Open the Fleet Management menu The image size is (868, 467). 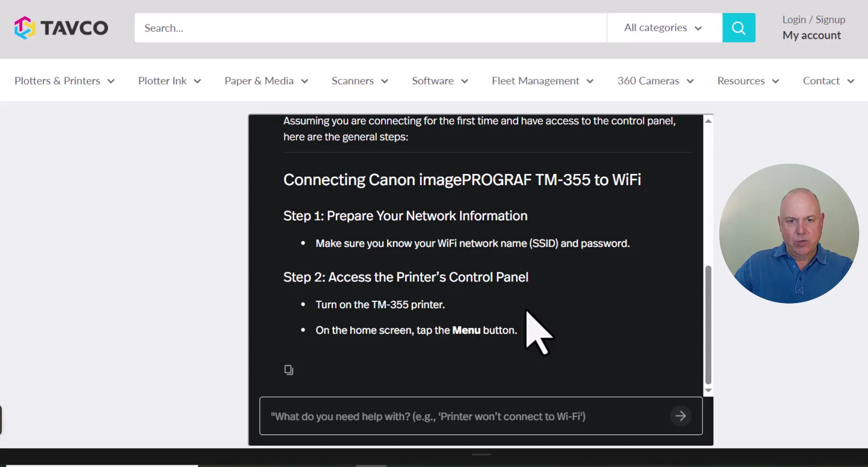(x=542, y=81)
